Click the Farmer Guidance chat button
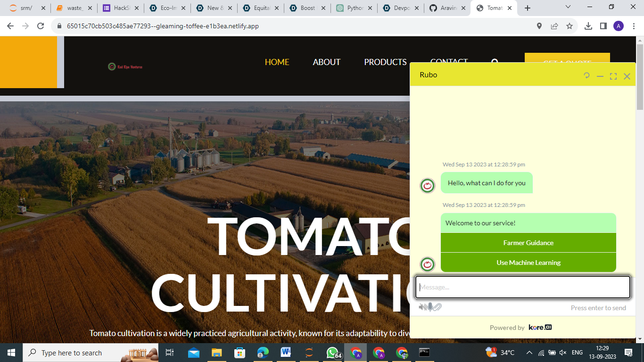644x362 pixels. (x=528, y=243)
